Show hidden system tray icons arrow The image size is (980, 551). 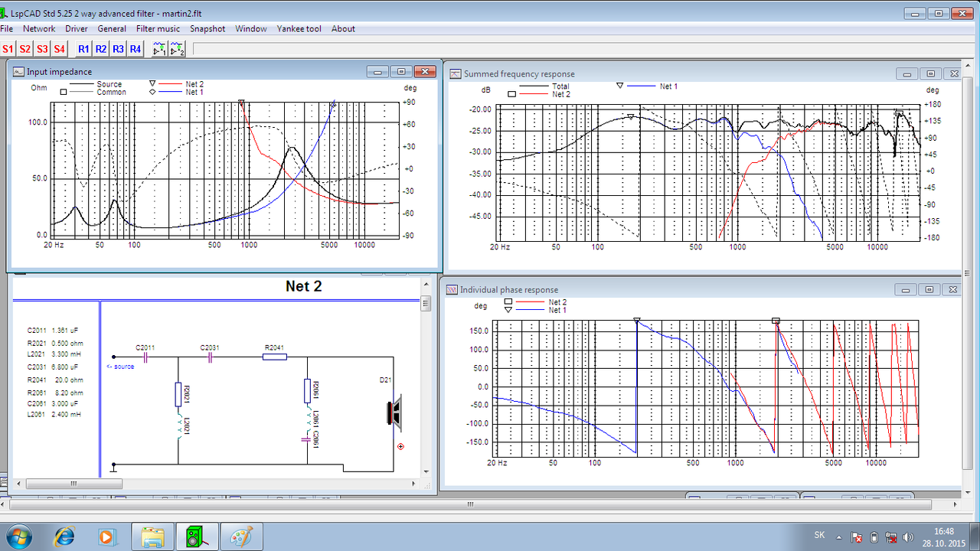838,537
